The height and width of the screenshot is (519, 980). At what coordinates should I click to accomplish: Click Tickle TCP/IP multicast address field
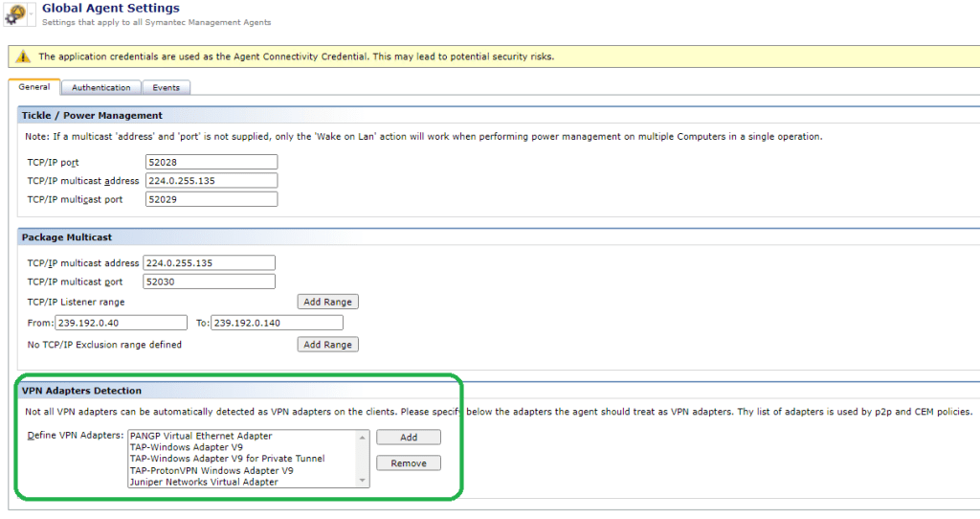coord(211,181)
